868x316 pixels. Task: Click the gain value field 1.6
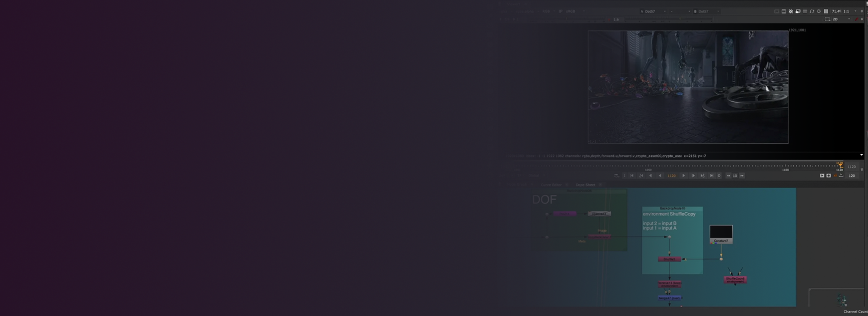point(616,19)
